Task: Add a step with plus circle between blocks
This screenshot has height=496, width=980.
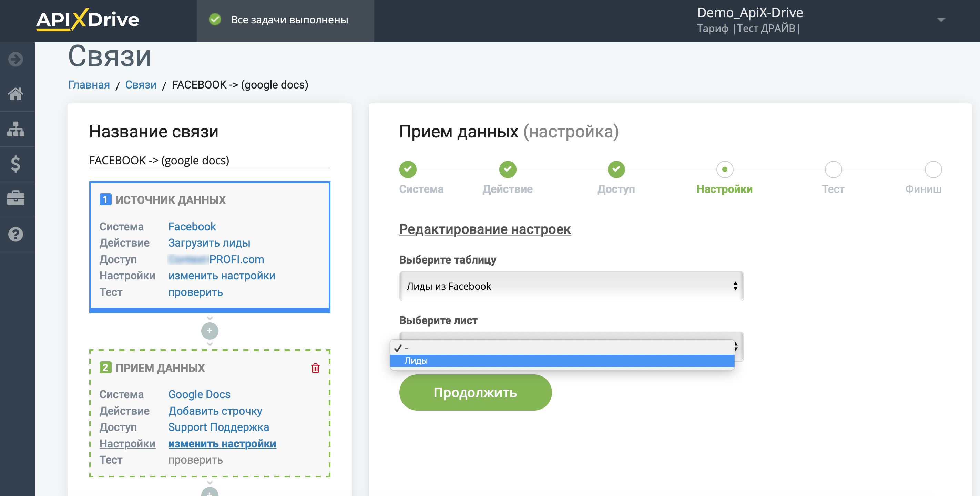Action: coord(210,331)
